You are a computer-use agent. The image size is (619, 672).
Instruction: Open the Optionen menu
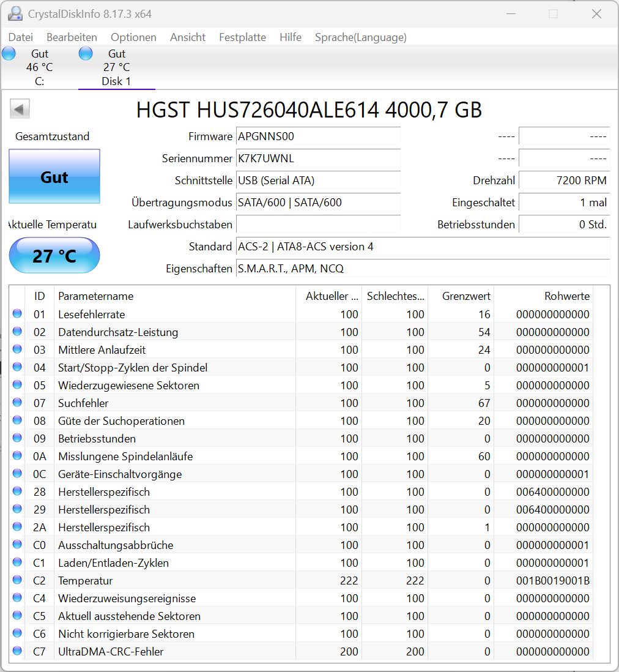coord(133,37)
